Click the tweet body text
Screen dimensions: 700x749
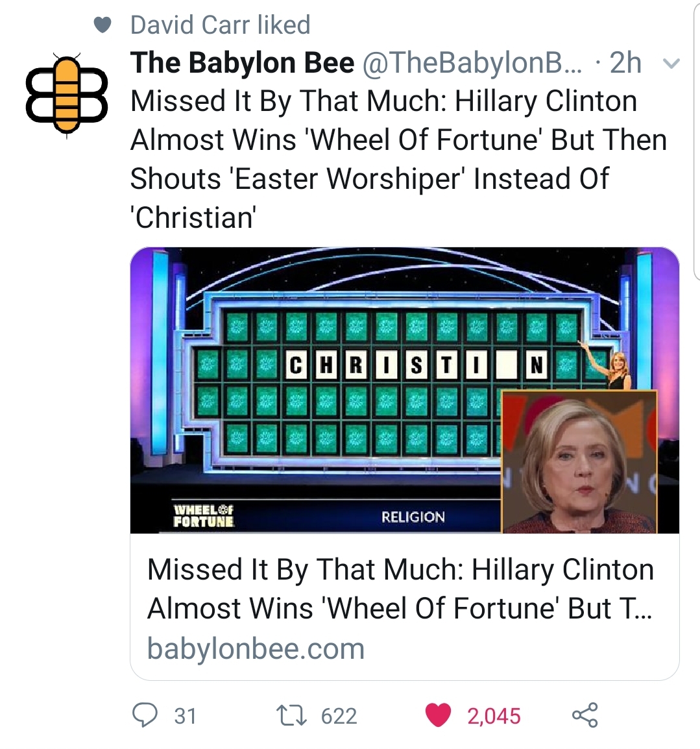[398, 159]
